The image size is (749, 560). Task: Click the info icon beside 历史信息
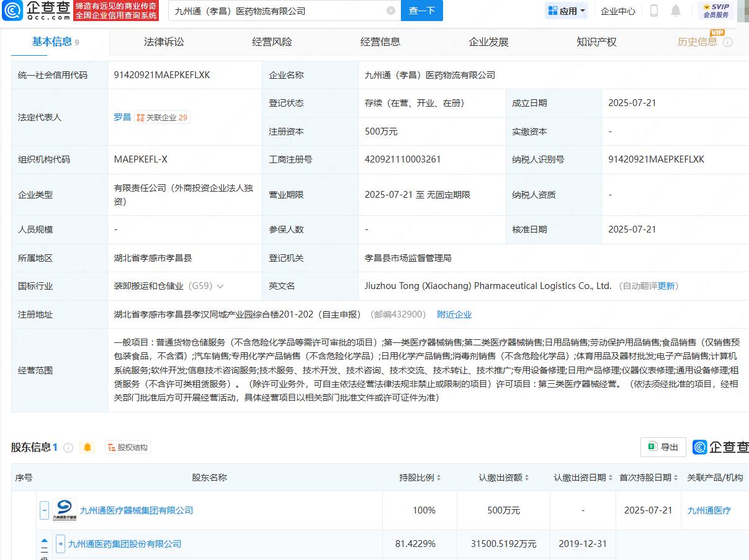727,42
